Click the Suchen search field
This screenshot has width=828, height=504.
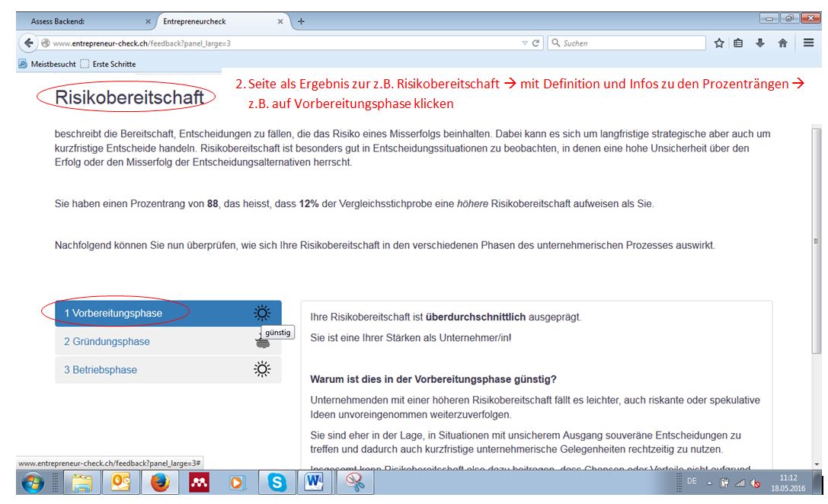point(627,43)
